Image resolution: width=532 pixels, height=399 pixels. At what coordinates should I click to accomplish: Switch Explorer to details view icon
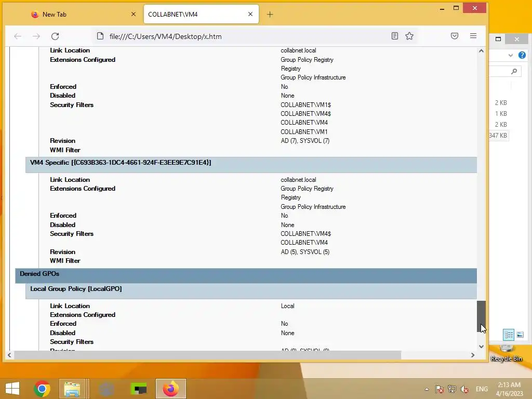[509, 335]
